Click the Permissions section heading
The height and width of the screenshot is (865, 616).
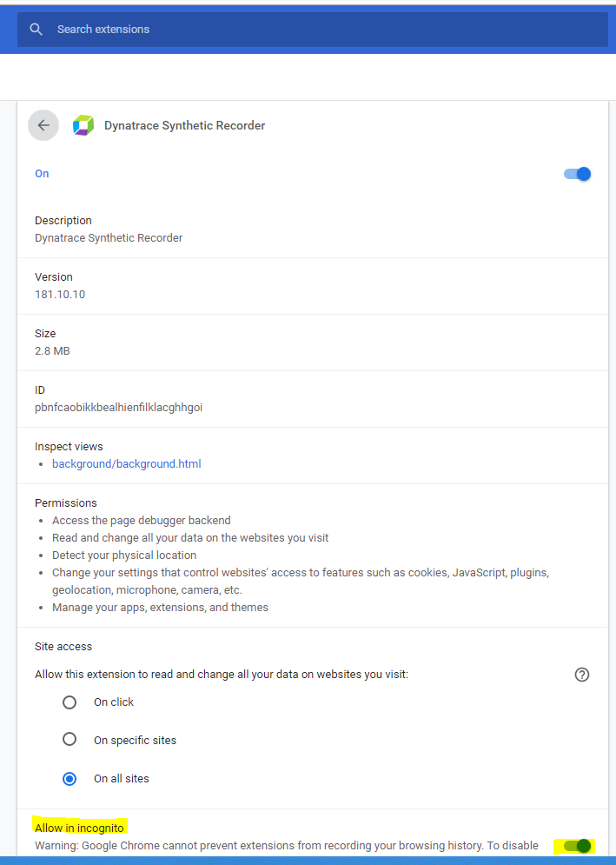pyautogui.click(x=66, y=503)
